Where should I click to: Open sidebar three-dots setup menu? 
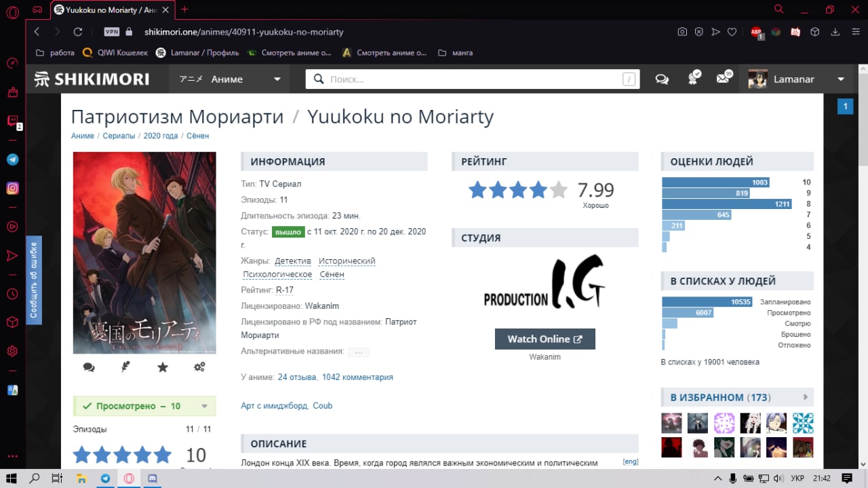[12, 457]
